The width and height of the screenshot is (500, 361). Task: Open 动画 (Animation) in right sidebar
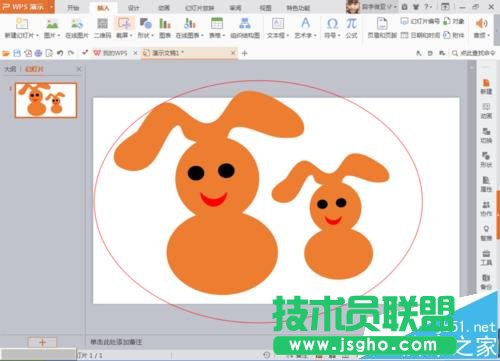point(486,111)
